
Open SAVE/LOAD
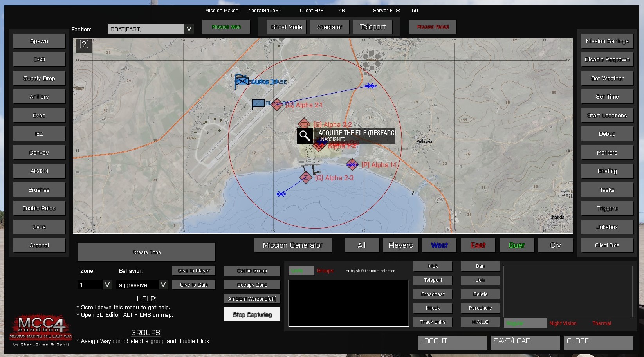[x=525, y=343]
